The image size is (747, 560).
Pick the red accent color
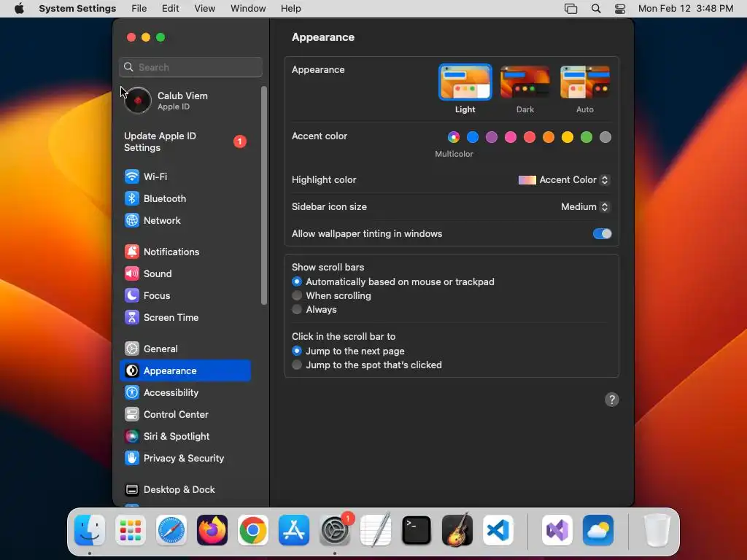click(530, 138)
